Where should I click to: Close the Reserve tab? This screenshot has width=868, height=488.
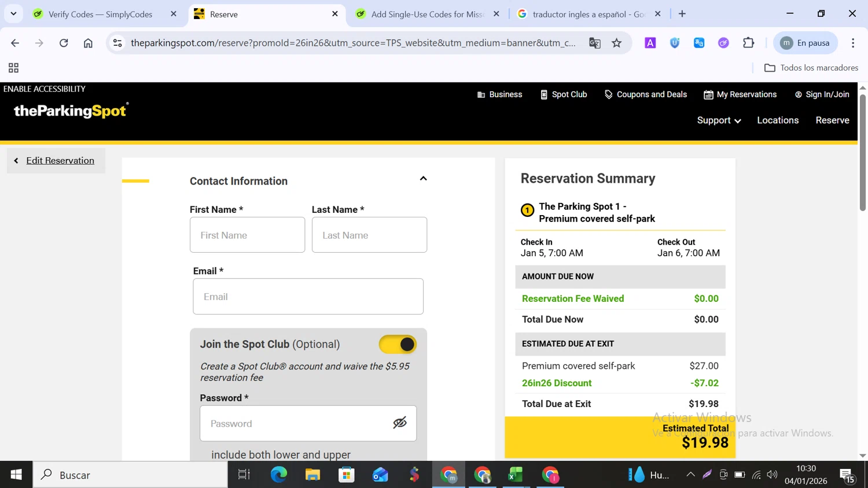click(335, 14)
